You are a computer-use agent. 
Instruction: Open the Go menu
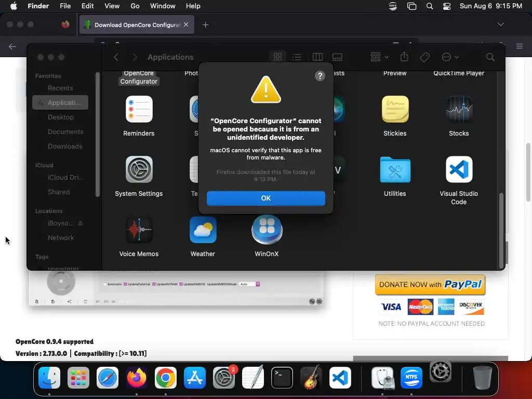[x=135, y=6]
